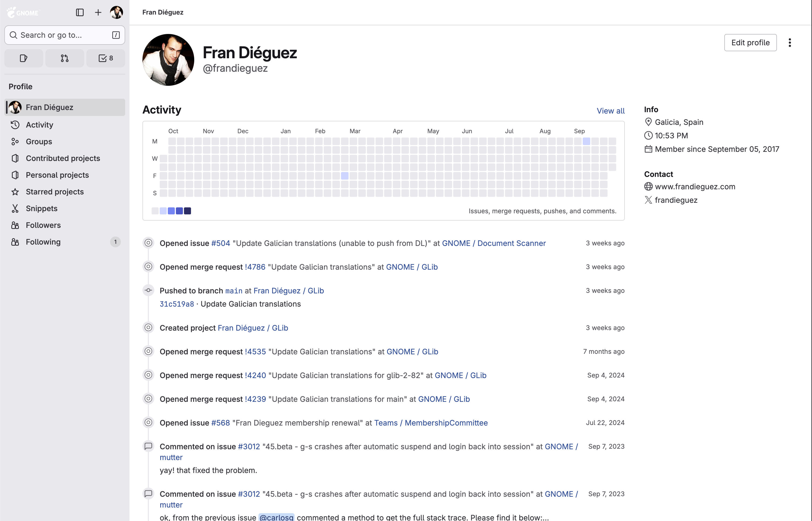This screenshot has width=812, height=521.
Task: Click the search field in the sidebar
Action: [x=64, y=35]
